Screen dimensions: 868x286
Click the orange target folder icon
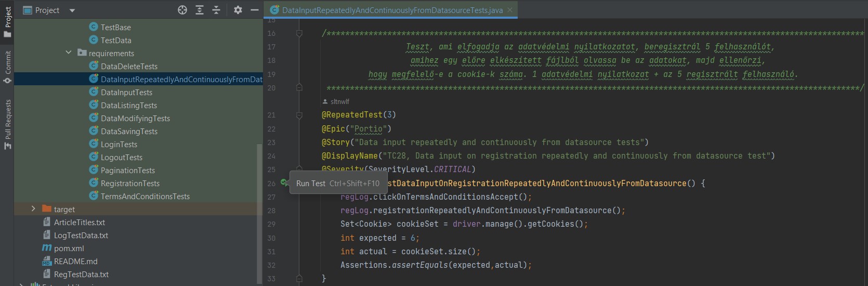point(47,209)
